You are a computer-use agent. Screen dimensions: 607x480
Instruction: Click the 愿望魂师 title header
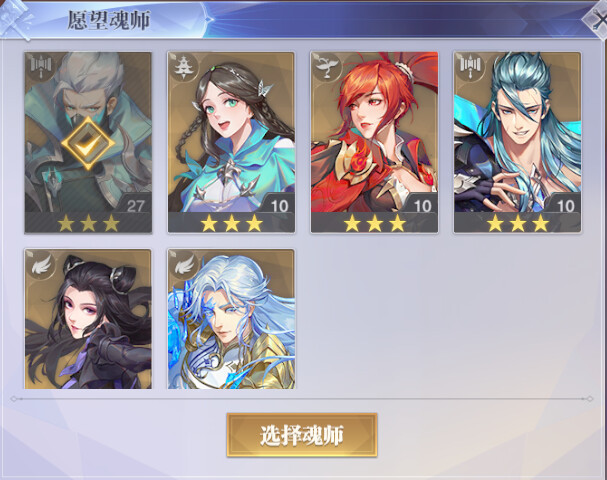(x=109, y=20)
